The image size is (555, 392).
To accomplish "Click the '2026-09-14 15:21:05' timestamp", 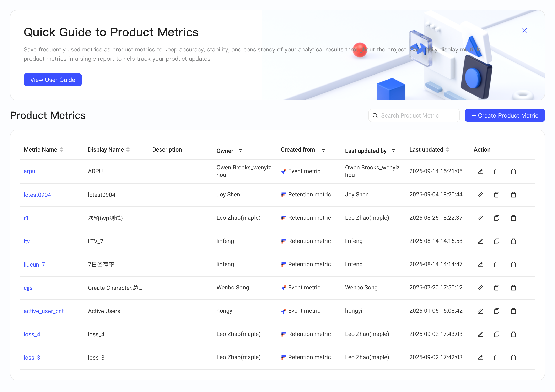I will 436,171.
